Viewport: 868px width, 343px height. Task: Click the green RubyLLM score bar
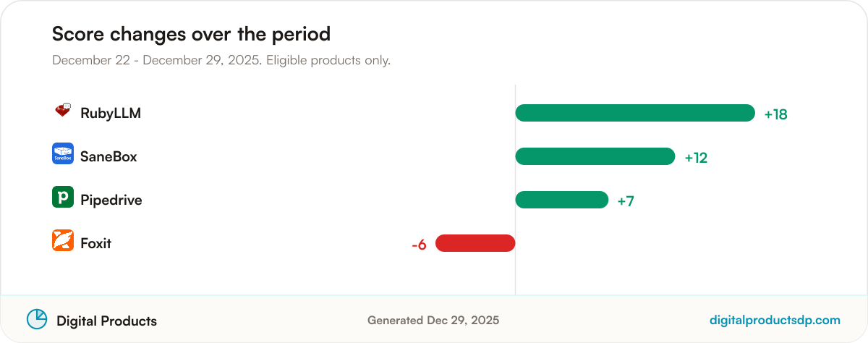pyautogui.click(x=635, y=113)
